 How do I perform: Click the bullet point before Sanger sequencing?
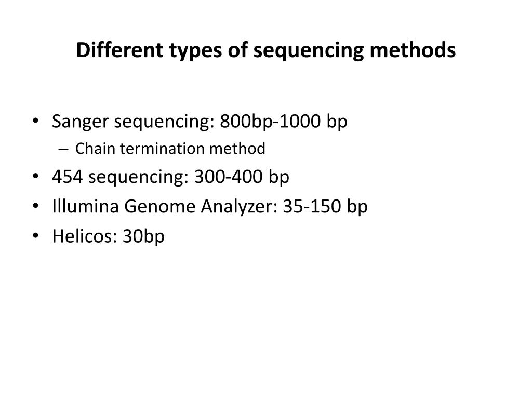click(x=36, y=121)
